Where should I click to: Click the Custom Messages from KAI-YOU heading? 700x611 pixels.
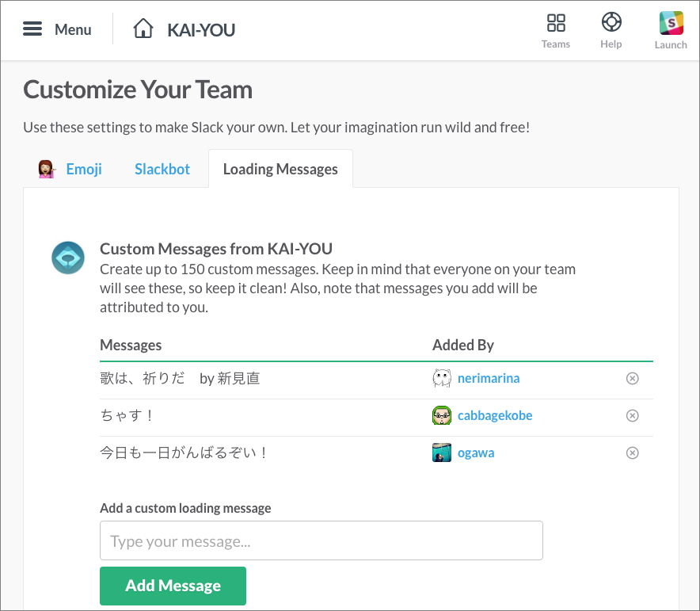coord(216,249)
